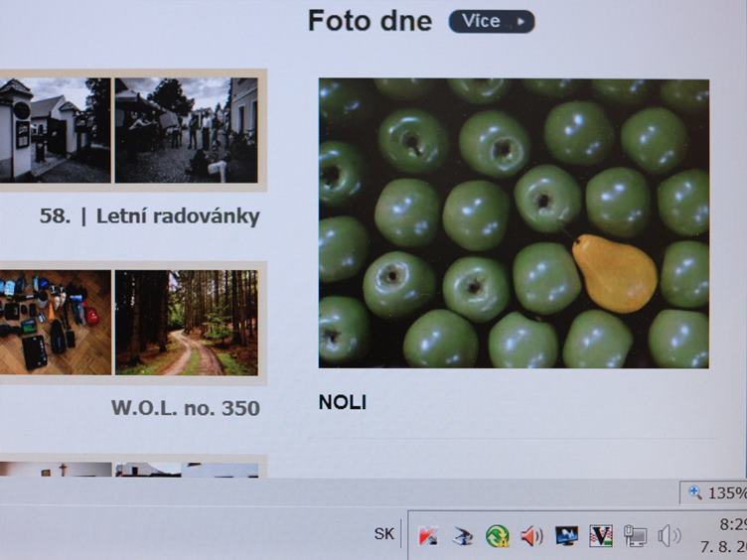Open the W.O.L. no. 350 article link
This screenshot has width=747, height=560.
click(x=186, y=408)
